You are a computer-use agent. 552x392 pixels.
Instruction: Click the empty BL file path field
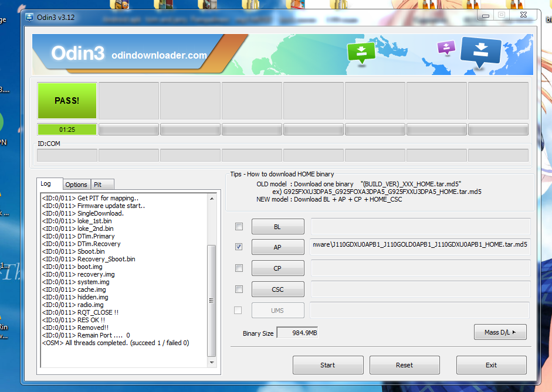pyautogui.click(x=421, y=226)
